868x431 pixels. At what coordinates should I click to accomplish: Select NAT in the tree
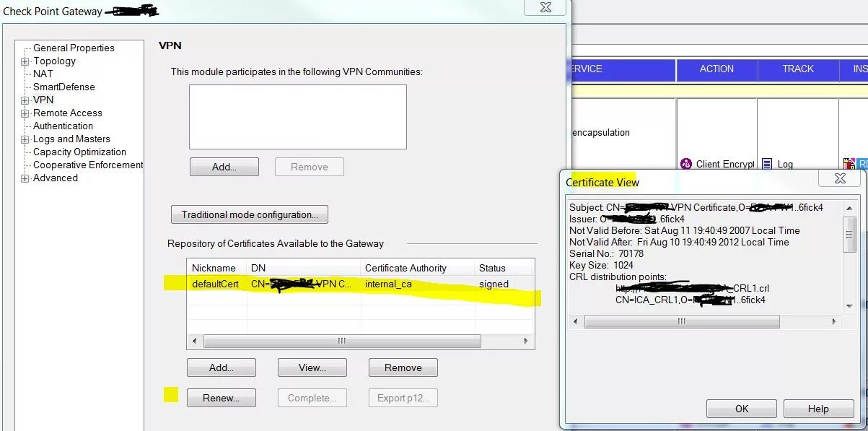[x=43, y=74]
